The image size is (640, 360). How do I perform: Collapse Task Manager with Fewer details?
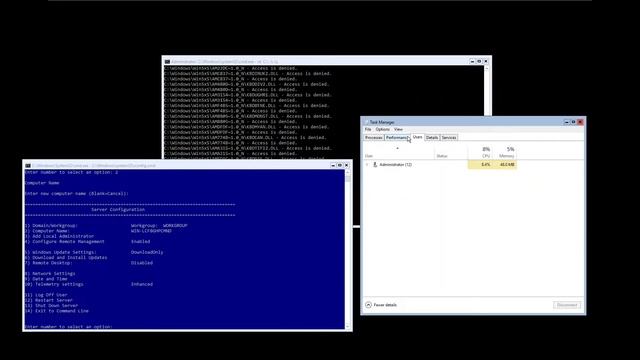tap(381, 305)
